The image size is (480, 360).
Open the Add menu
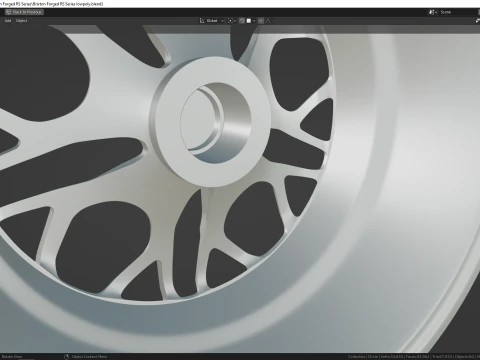(x=8, y=21)
